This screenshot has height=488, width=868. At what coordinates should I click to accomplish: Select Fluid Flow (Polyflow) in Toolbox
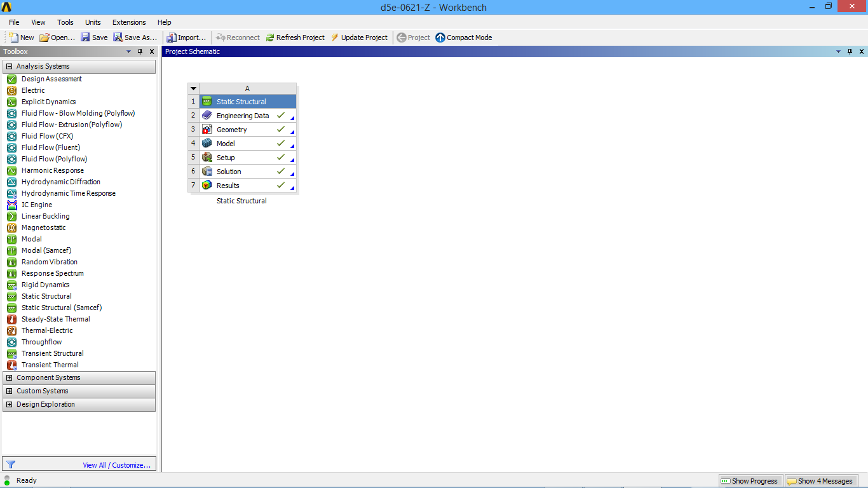tap(55, 159)
